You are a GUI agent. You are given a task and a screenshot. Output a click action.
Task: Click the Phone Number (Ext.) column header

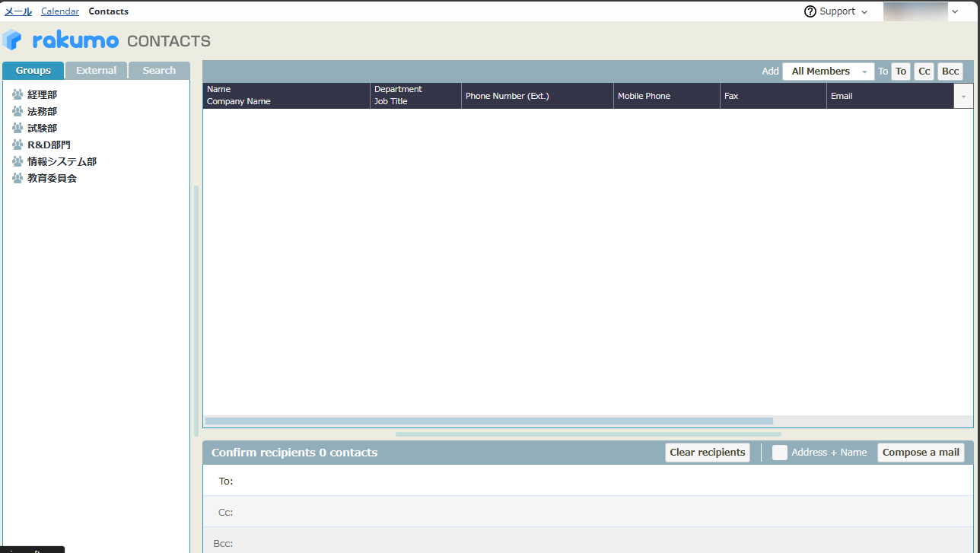538,96
